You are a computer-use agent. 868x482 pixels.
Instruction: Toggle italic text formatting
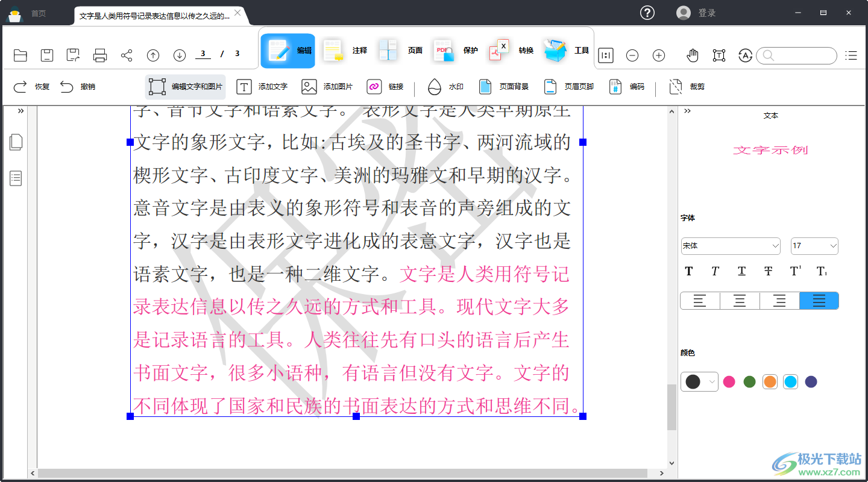coord(715,271)
